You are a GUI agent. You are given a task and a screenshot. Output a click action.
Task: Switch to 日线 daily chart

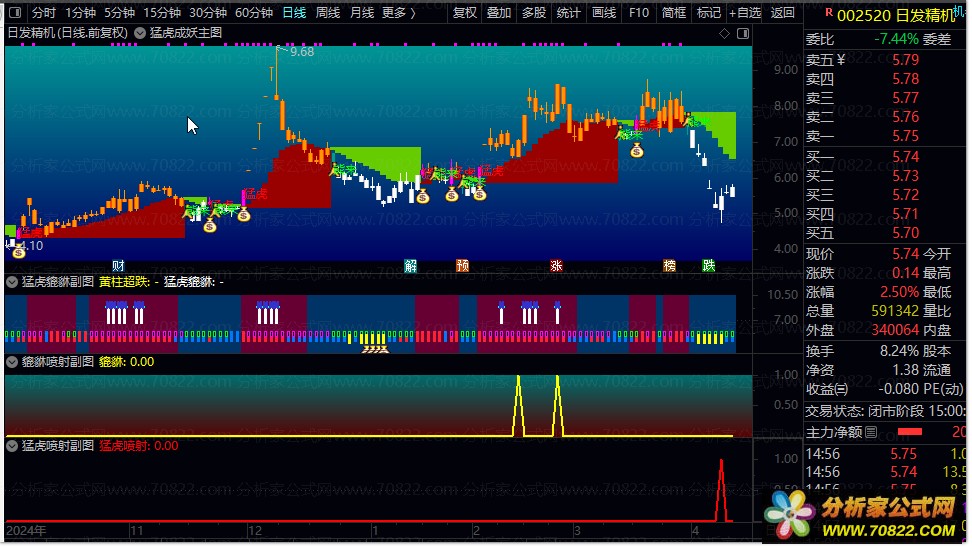(x=294, y=12)
